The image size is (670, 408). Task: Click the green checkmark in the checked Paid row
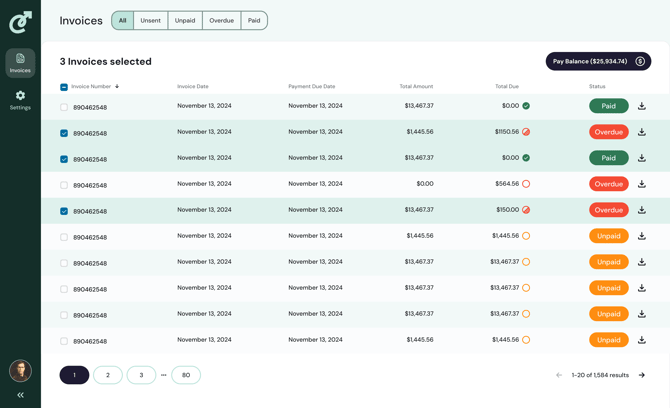pos(526,158)
